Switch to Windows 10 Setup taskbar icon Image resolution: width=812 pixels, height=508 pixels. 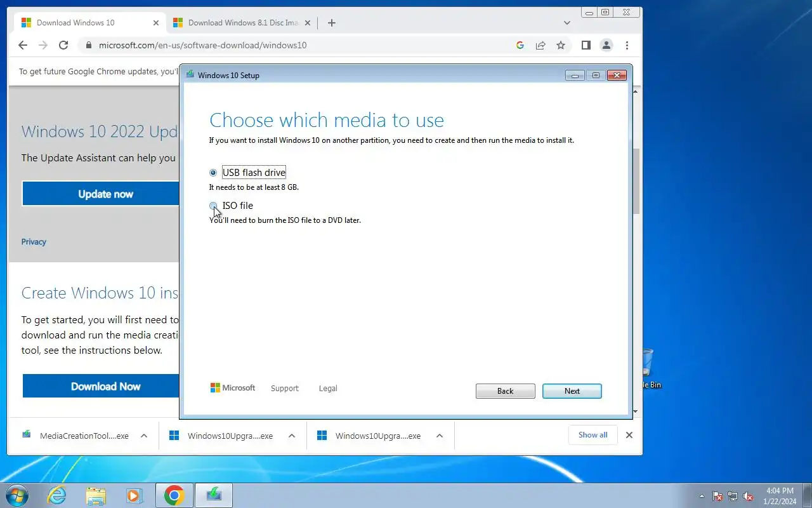click(214, 495)
